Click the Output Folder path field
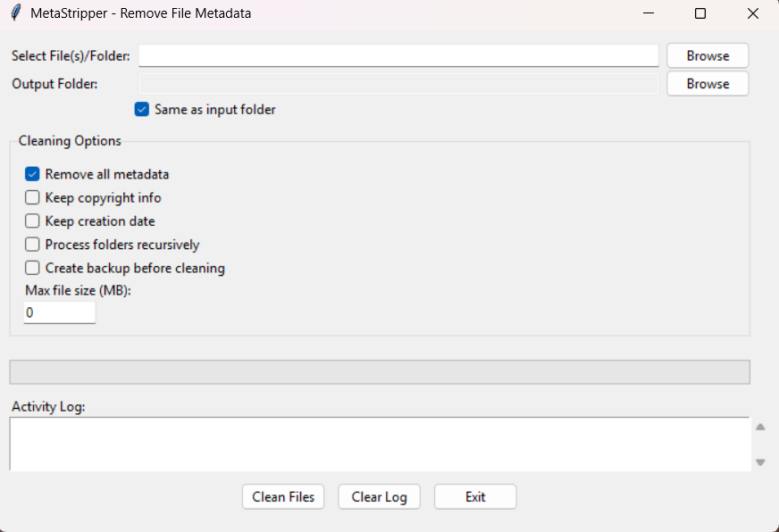 (398, 83)
